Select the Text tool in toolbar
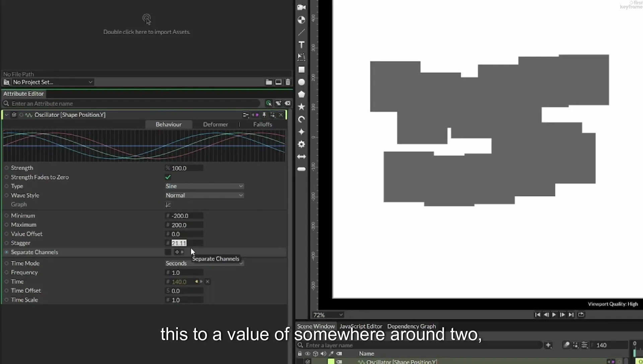The height and width of the screenshot is (364, 643). coord(301,45)
